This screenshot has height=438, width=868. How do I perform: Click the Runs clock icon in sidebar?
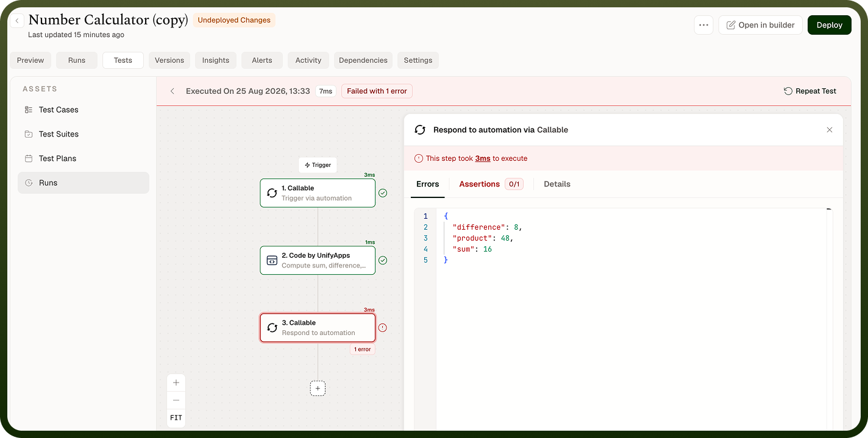point(29,183)
